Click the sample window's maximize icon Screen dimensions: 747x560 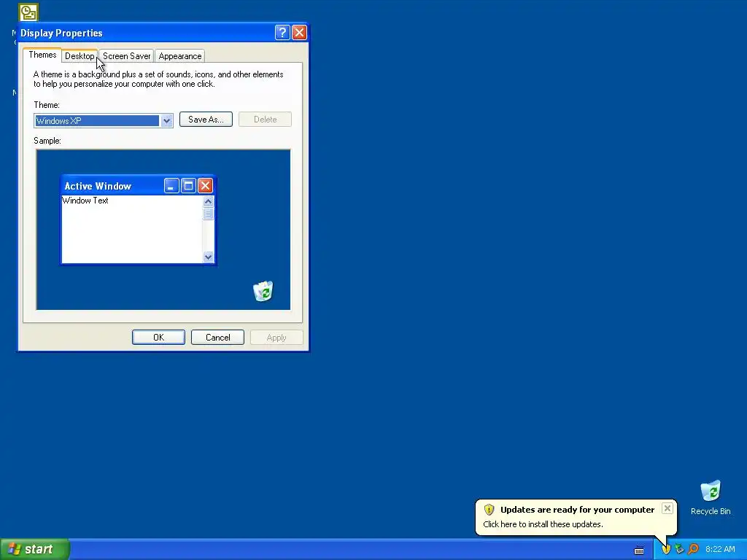tap(189, 185)
